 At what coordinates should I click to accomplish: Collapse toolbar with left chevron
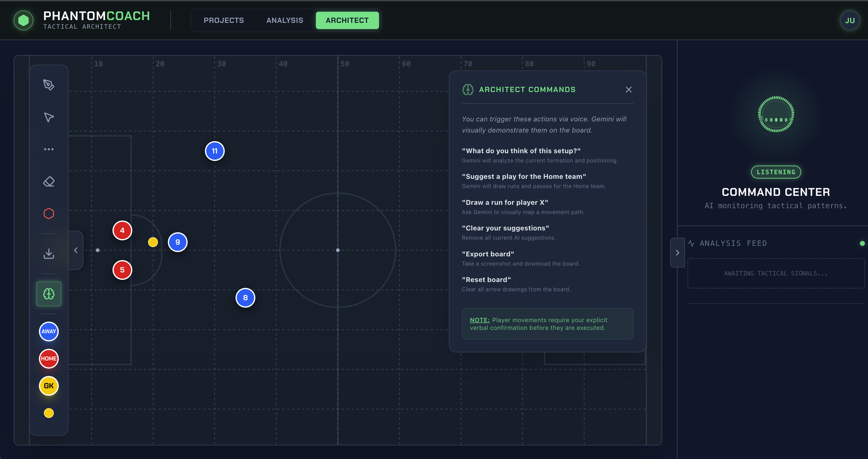(x=76, y=250)
